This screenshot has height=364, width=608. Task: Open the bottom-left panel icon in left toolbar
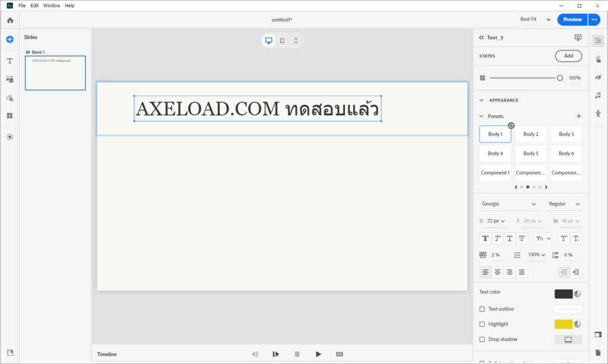[10, 352]
